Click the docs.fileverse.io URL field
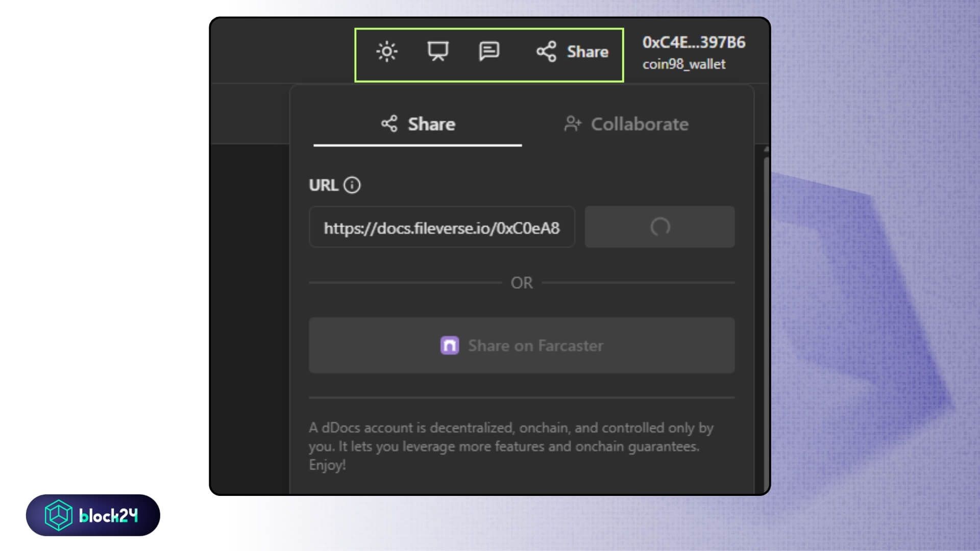Image resolution: width=980 pixels, height=551 pixels. click(x=442, y=227)
